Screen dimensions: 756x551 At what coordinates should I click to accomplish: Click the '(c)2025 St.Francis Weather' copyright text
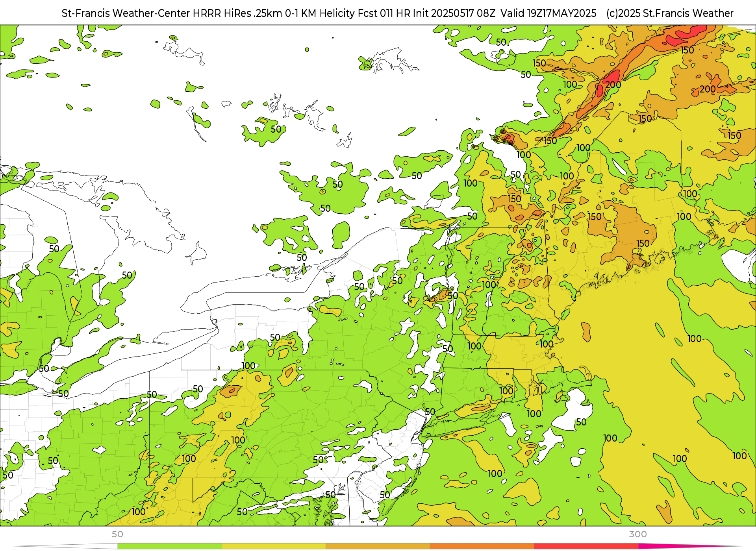670,13
